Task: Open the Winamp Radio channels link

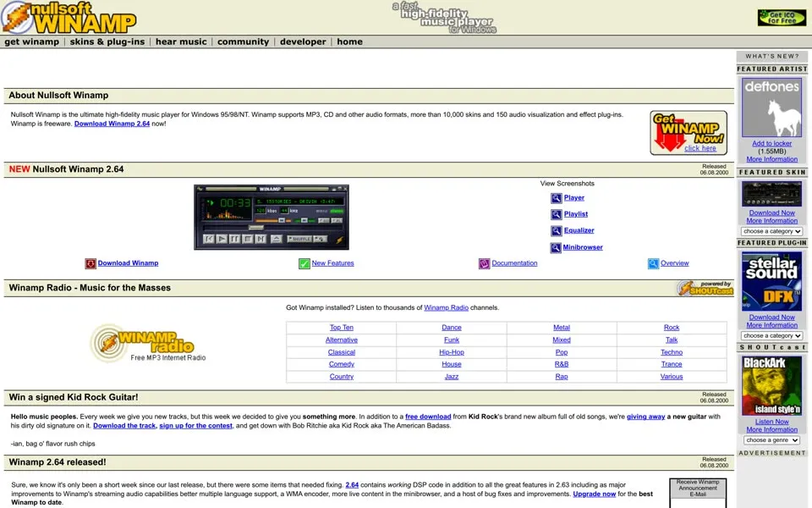Action: [446, 308]
